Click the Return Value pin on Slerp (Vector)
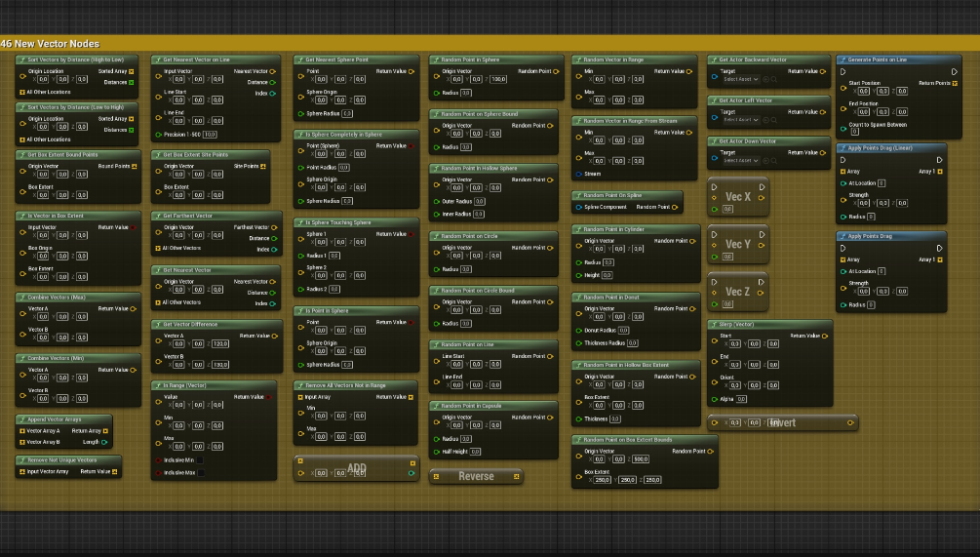The width and height of the screenshot is (980, 557). 825,337
